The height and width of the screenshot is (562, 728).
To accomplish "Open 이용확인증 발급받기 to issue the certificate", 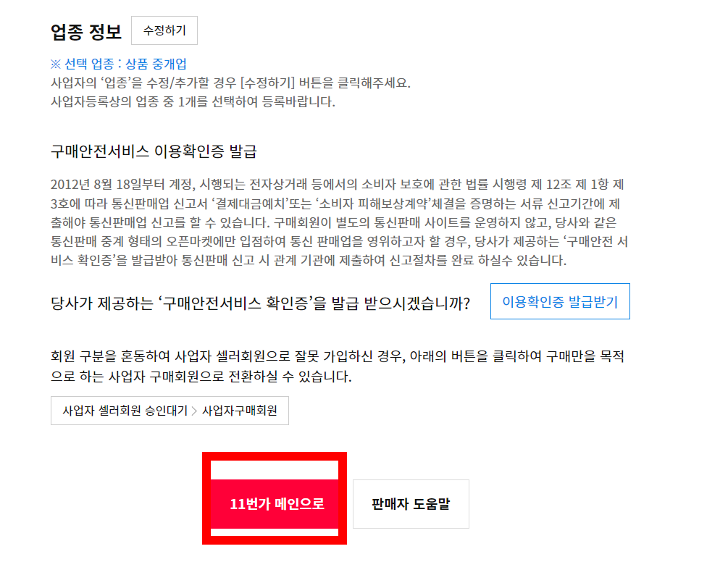I will (x=560, y=302).
